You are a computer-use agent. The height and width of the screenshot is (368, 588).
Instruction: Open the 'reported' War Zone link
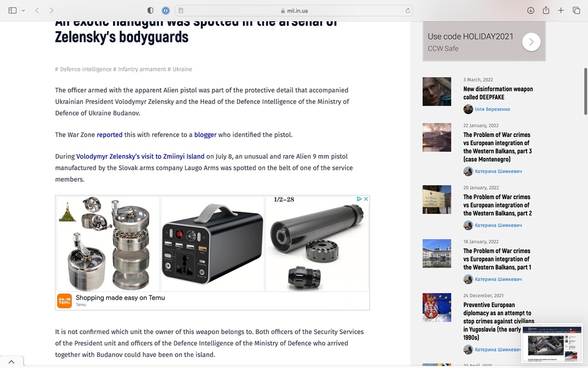[x=109, y=135]
